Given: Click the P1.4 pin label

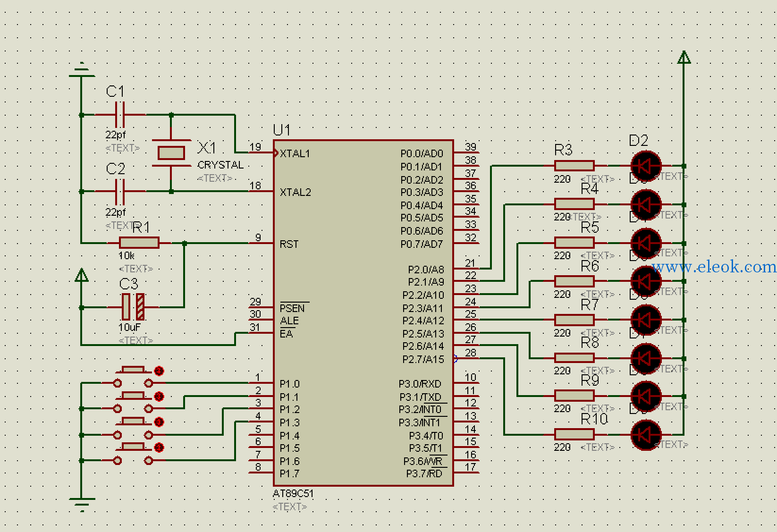Looking at the screenshot, I should pyautogui.click(x=289, y=436).
